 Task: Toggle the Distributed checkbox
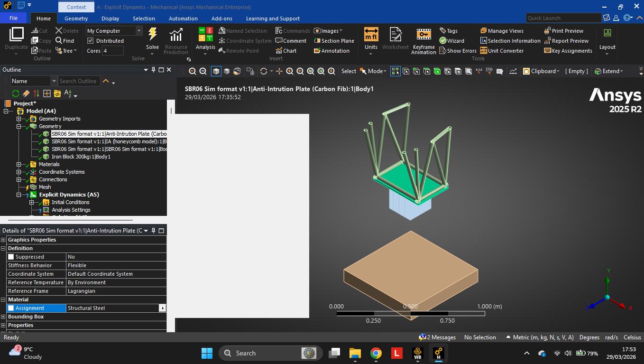[91, 41]
